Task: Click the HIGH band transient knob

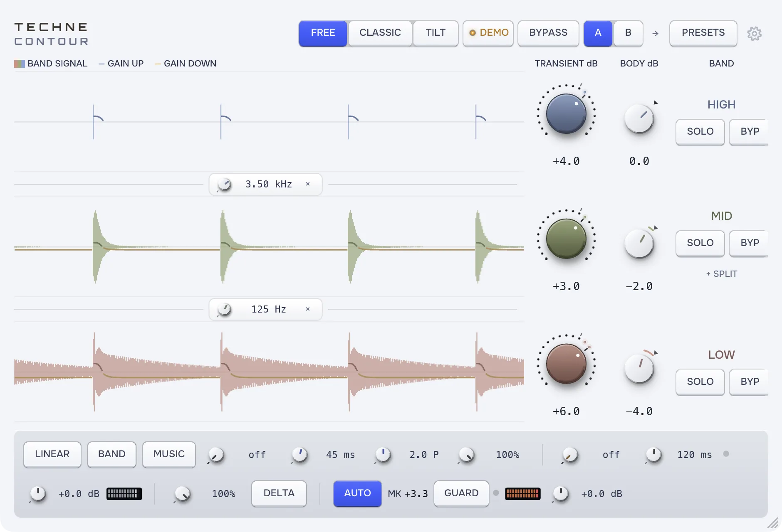Action: point(566,114)
